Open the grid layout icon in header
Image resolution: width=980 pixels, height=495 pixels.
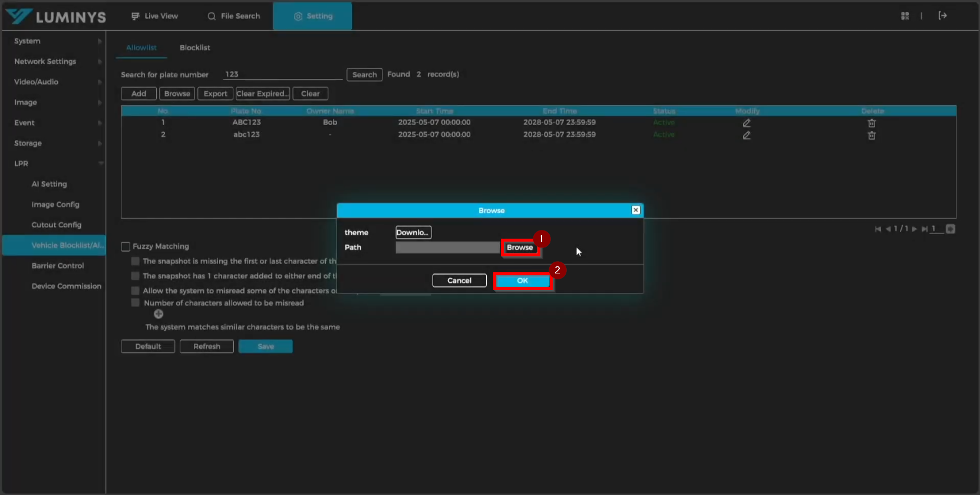click(905, 16)
